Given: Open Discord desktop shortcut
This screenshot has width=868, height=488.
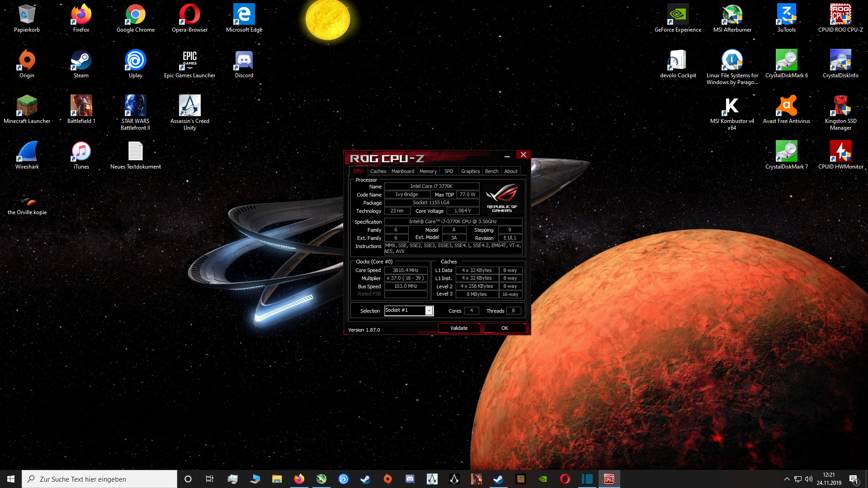Looking at the screenshot, I should coord(244,64).
